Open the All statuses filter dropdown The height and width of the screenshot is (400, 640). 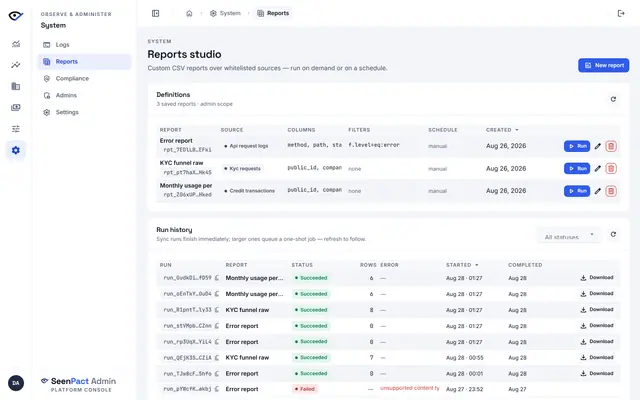569,236
